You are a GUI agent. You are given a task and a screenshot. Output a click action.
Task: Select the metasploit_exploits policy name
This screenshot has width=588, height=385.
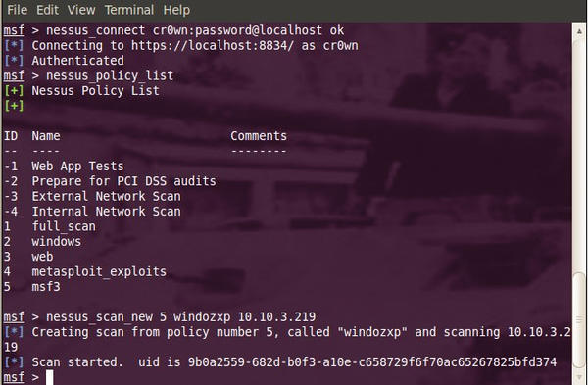coord(99,271)
